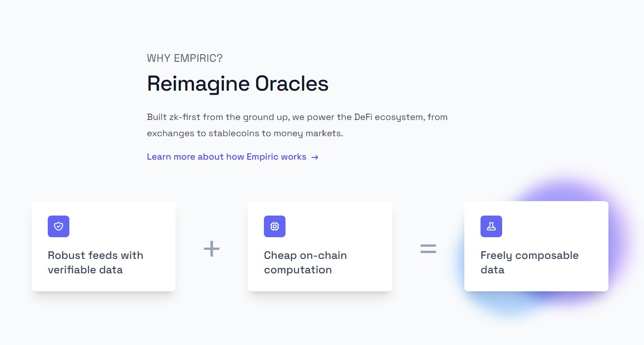Image resolution: width=644 pixels, height=345 pixels.
Task: Click the arrow after Empiric works
Action: (315, 157)
